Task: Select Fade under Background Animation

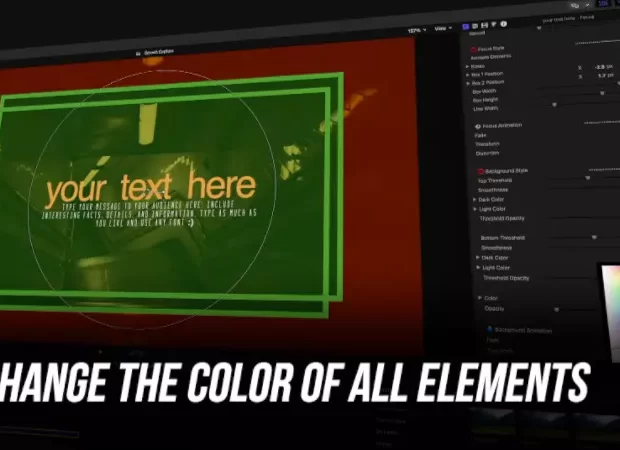Action: [x=493, y=340]
